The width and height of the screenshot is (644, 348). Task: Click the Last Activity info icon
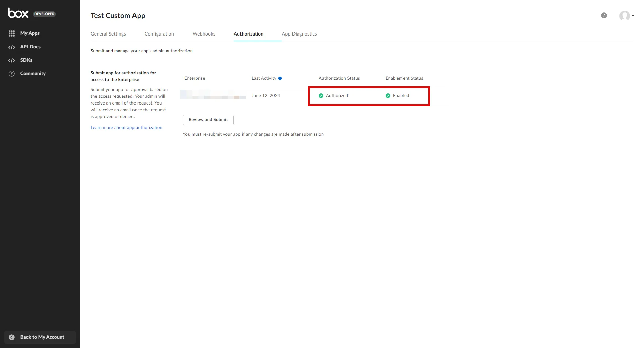coord(280,78)
